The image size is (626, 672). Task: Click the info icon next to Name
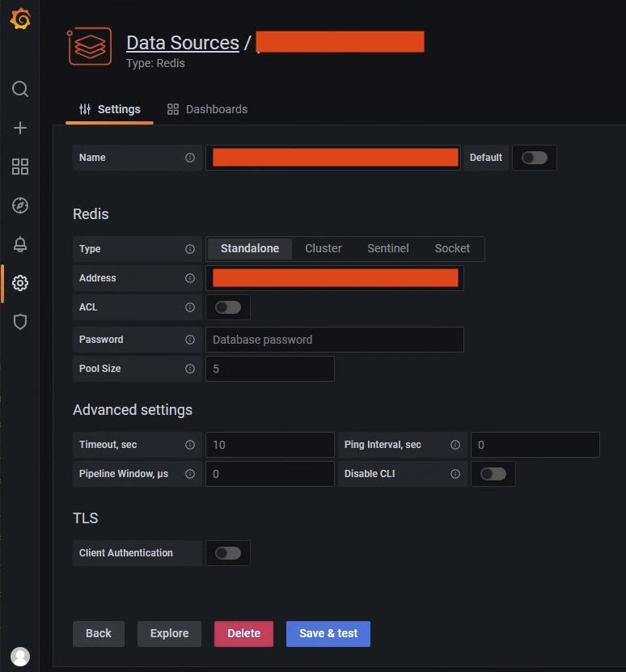190,158
